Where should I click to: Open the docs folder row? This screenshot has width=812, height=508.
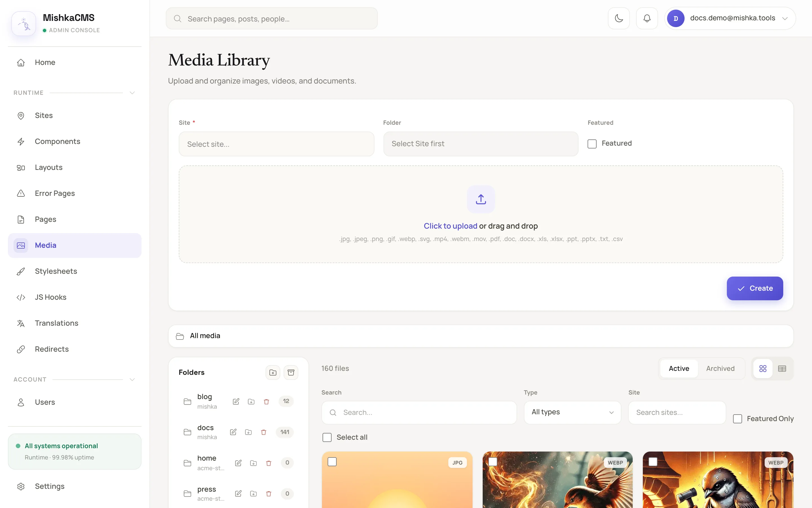tap(238, 432)
